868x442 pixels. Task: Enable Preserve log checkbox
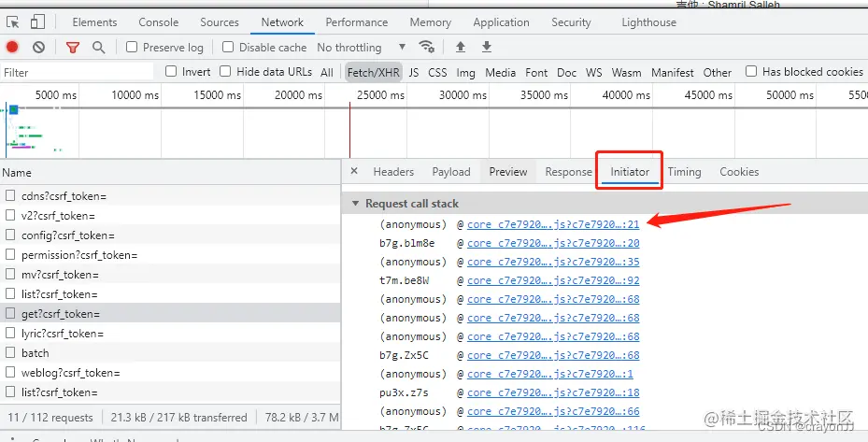pyautogui.click(x=132, y=47)
